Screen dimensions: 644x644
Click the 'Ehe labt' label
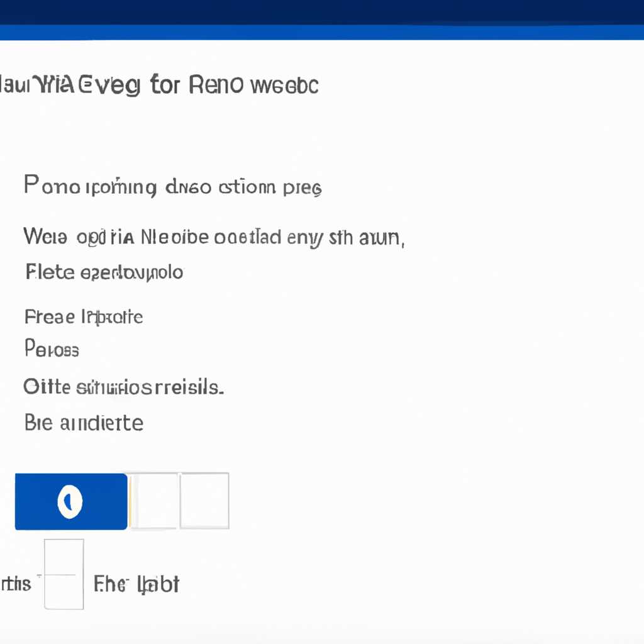click(136, 584)
